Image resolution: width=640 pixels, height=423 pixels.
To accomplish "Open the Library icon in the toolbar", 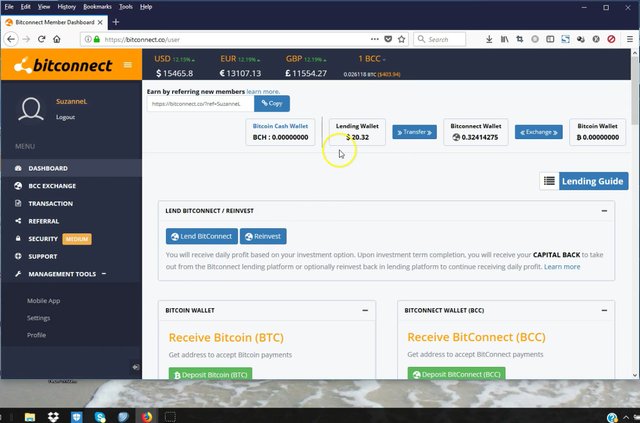I will click(504, 39).
